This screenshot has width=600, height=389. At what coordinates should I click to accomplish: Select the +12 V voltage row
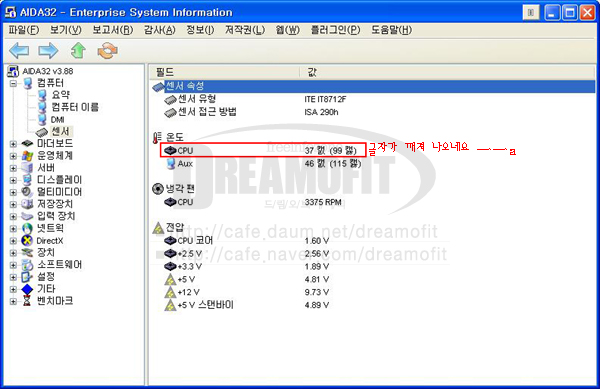point(373,292)
